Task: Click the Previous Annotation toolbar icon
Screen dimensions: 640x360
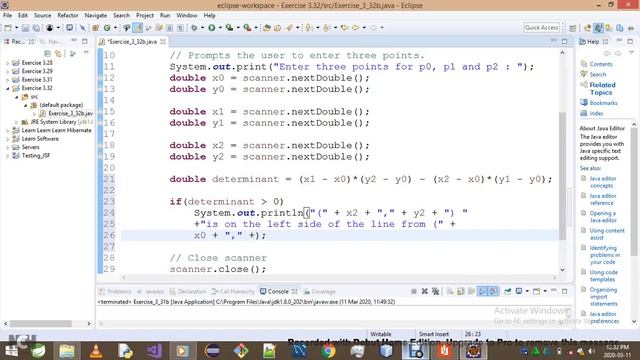Action: [327, 28]
